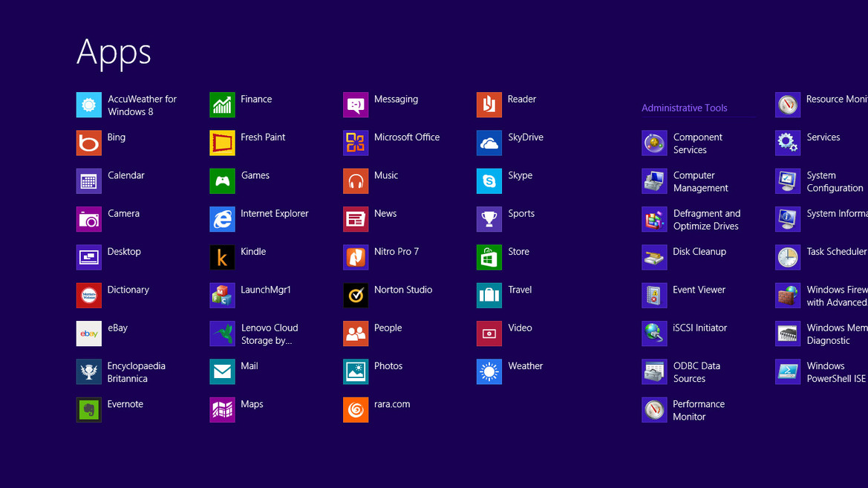Launch the Photos app icon
This screenshot has width=868, height=488.
(x=356, y=371)
